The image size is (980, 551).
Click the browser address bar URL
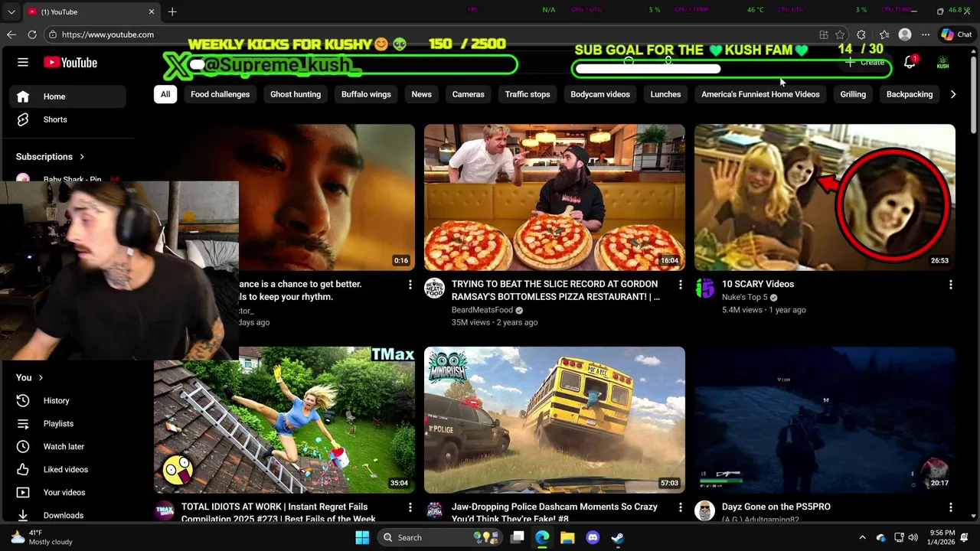tap(107, 34)
